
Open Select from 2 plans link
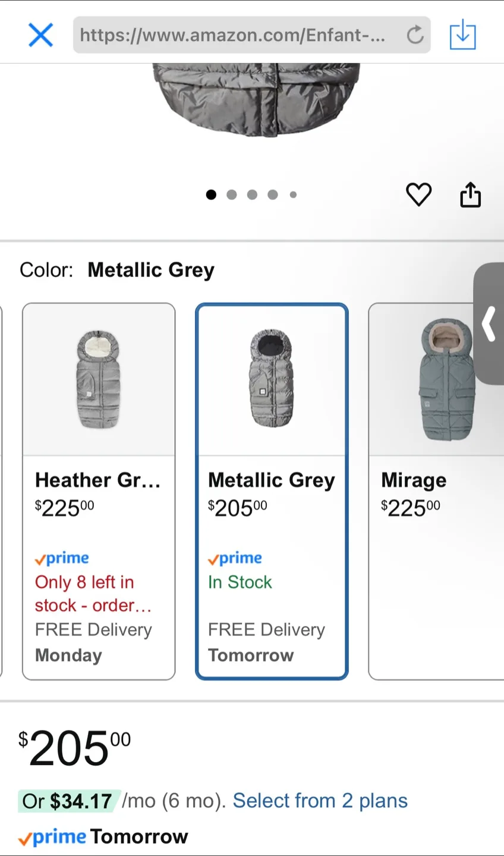320,801
